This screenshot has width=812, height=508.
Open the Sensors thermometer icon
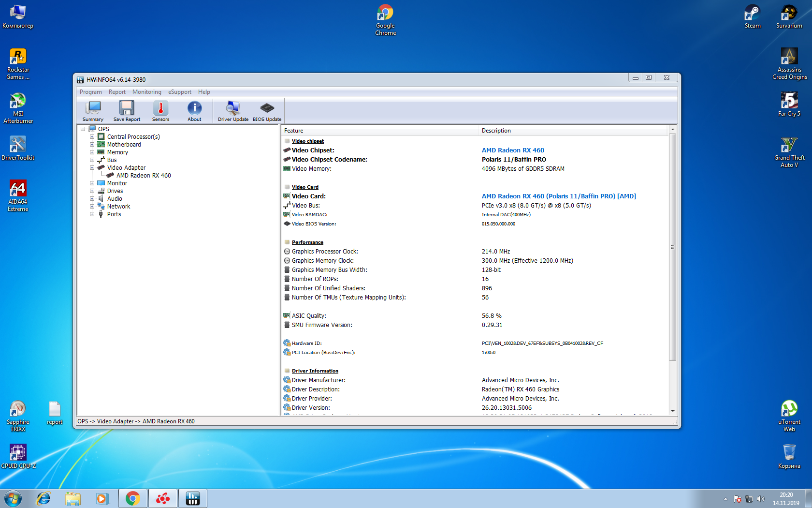(x=160, y=111)
